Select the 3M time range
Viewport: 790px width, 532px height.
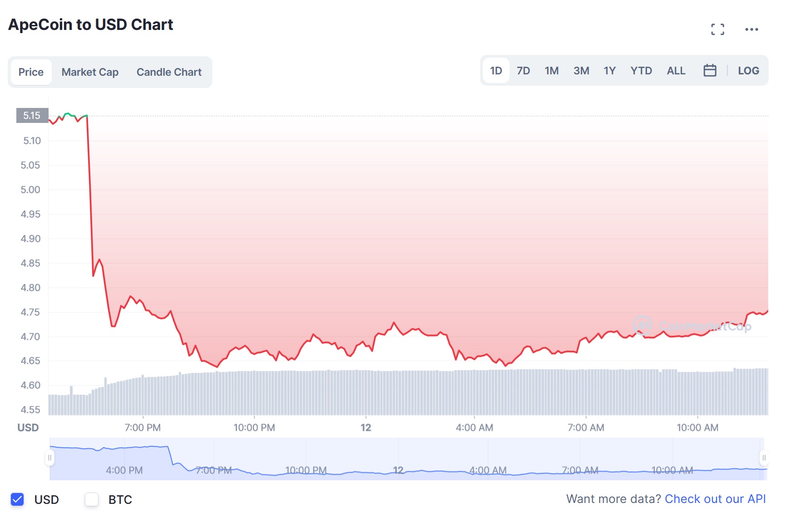(x=581, y=71)
